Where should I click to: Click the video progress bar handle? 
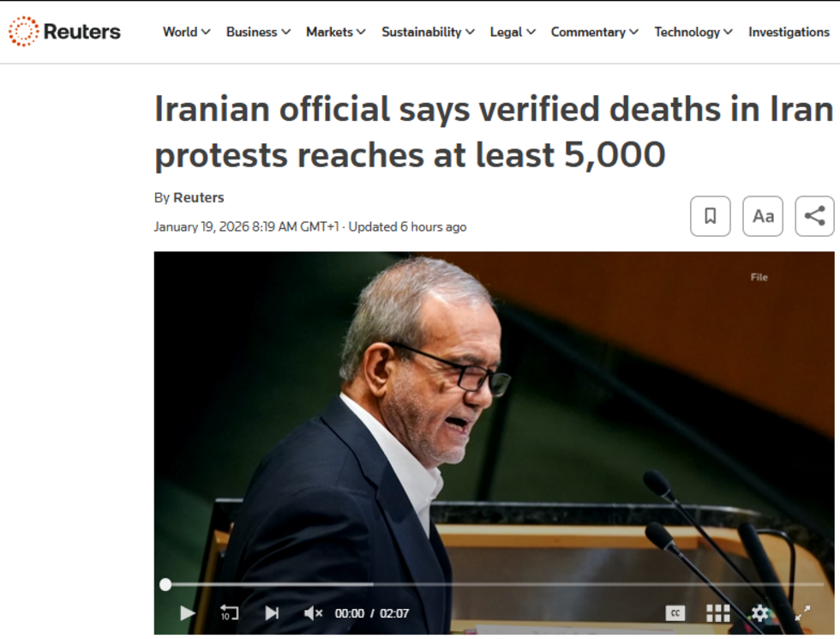(x=165, y=584)
